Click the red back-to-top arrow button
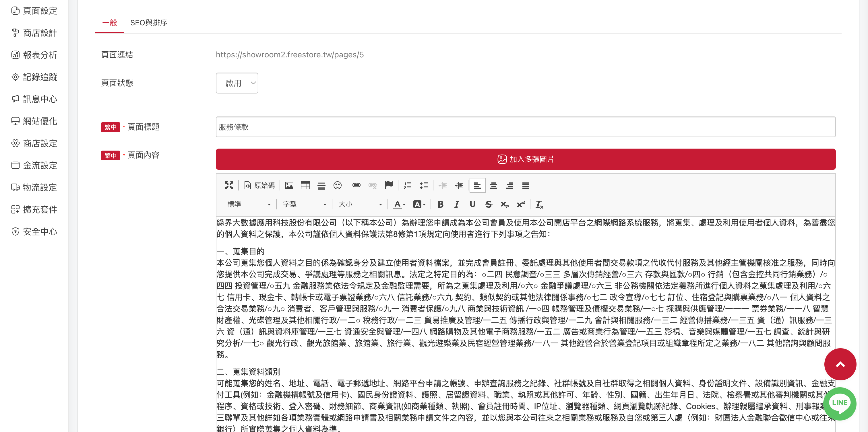The image size is (868, 432). pyautogui.click(x=840, y=364)
